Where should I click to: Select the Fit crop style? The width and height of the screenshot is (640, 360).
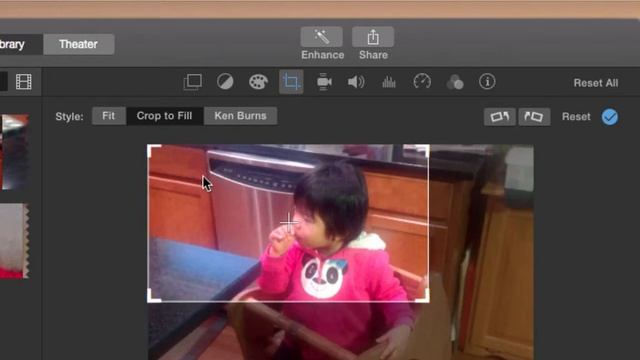point(109,116)
